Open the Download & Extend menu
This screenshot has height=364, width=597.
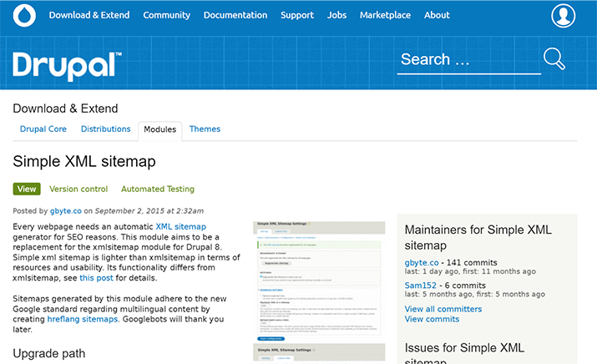pos(89,15)
